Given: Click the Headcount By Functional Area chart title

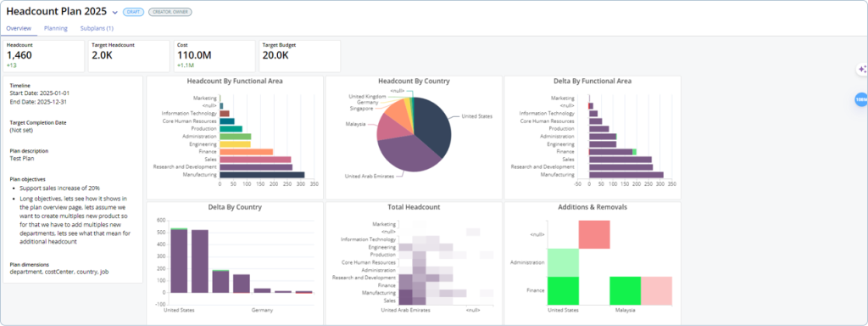Looking at the screenshot, I should coord(235,81).
